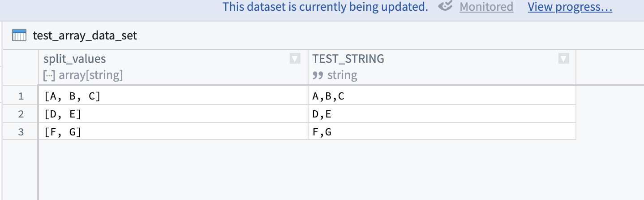
Task: Open the Monitored link
Action: pyautogui.click(x=486, y=7)
